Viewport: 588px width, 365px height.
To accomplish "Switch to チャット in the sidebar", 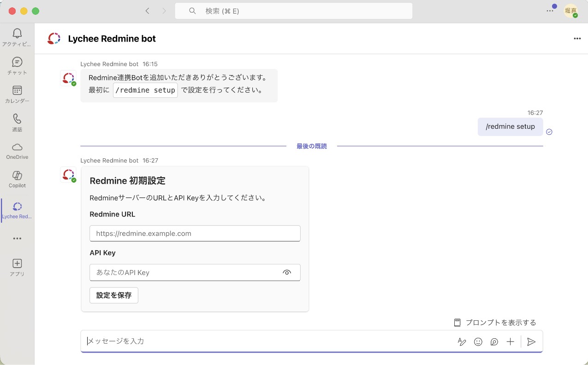I will click(17, 66).
